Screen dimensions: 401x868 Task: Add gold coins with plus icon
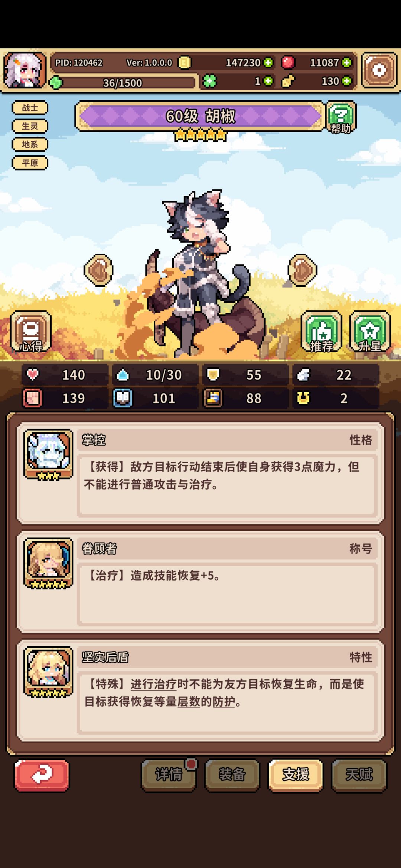pyautogui.click(x=268, y=62)
